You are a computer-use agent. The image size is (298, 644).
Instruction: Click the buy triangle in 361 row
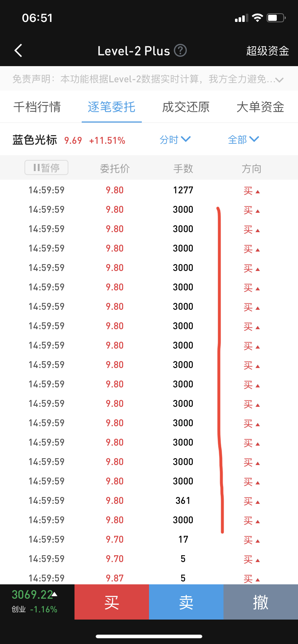258,502
